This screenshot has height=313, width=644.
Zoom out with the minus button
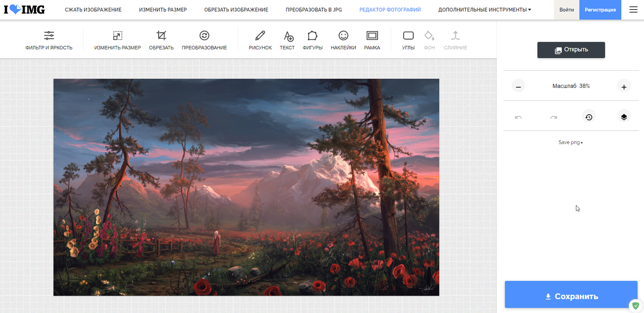click(x=518, y=86)
